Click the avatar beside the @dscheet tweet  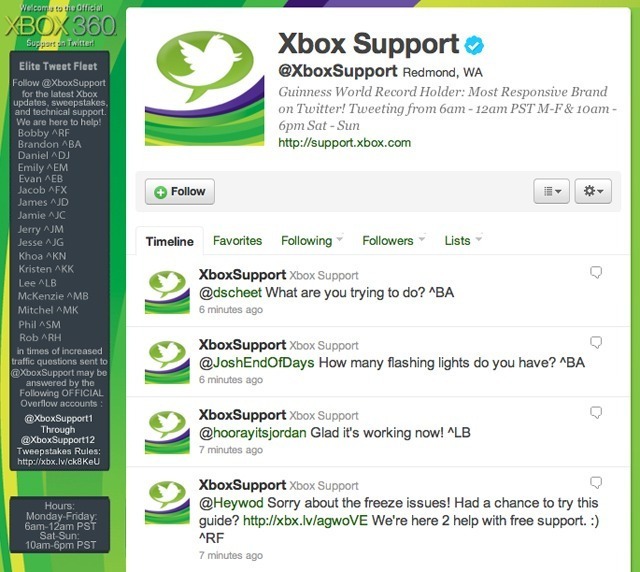(167, 291)
